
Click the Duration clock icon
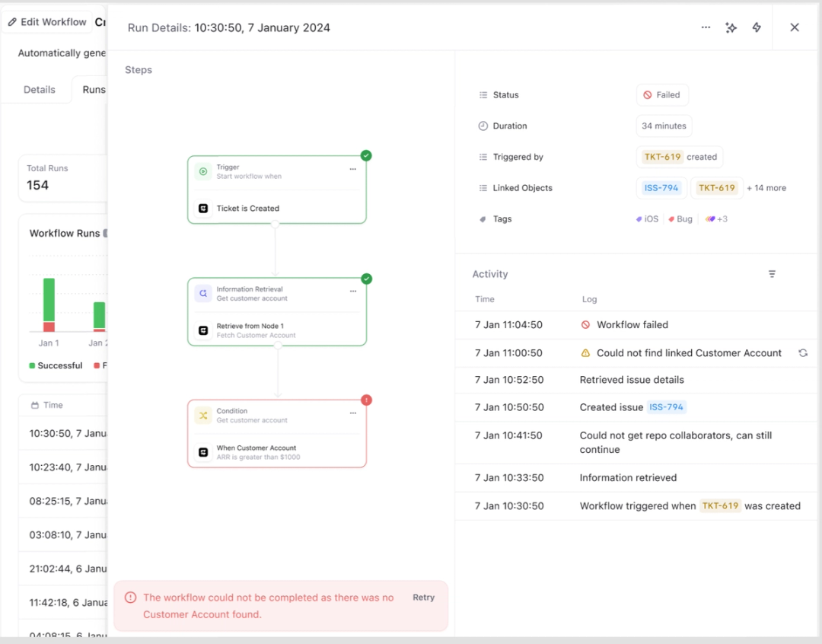click(483, 126)
